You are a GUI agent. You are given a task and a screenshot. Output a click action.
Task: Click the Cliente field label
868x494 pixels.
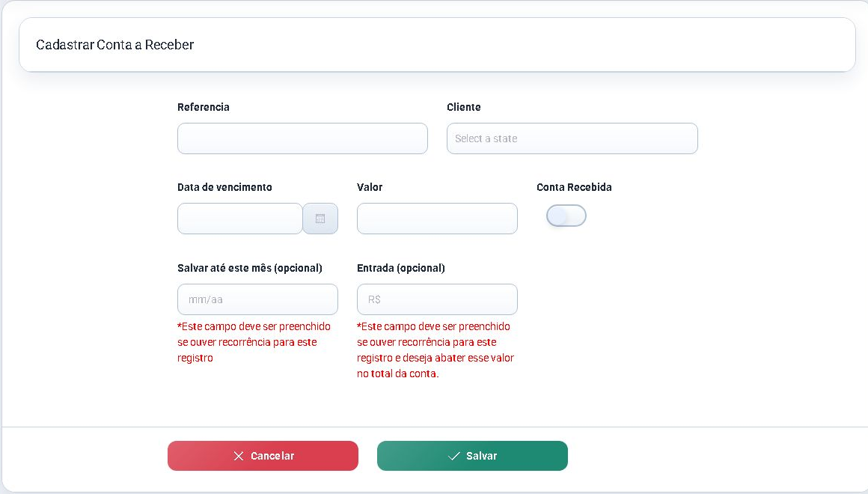tap(463, 107)
